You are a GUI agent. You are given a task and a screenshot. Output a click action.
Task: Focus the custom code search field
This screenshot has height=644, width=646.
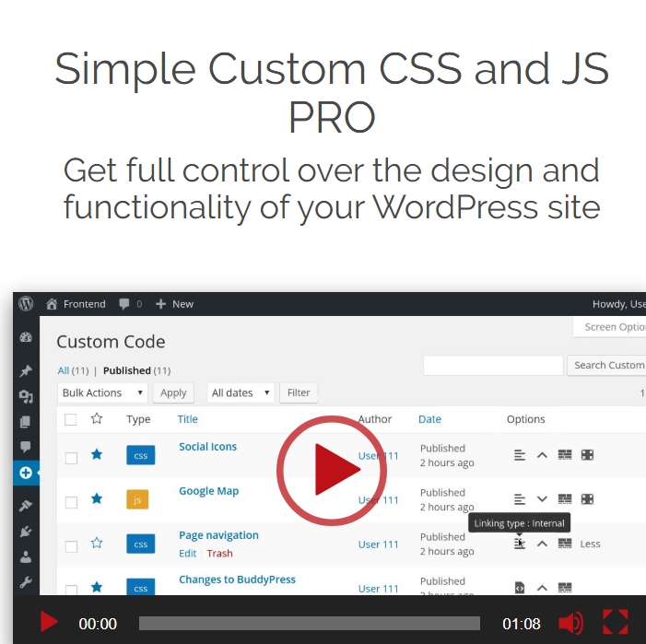pos(493,365)
